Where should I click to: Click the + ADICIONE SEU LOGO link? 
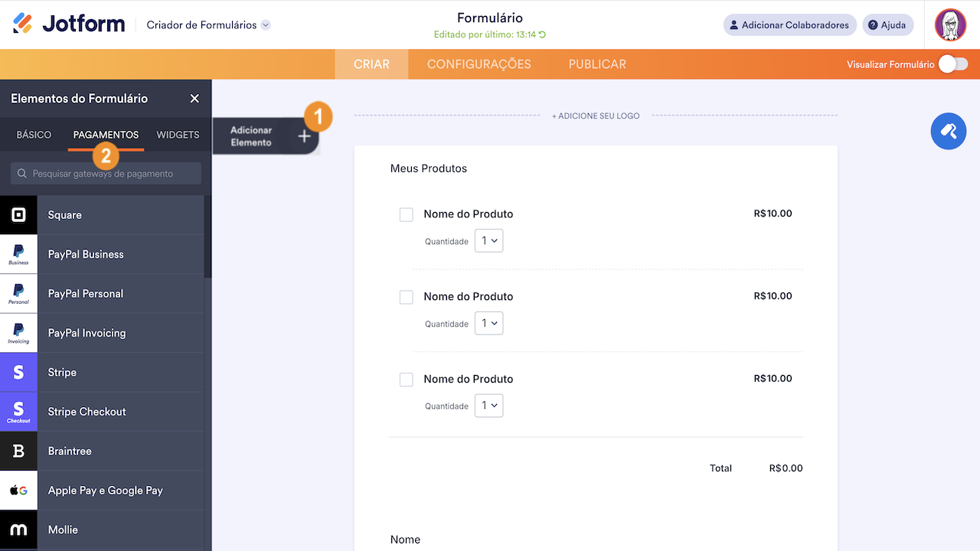[x=596, y=116]
